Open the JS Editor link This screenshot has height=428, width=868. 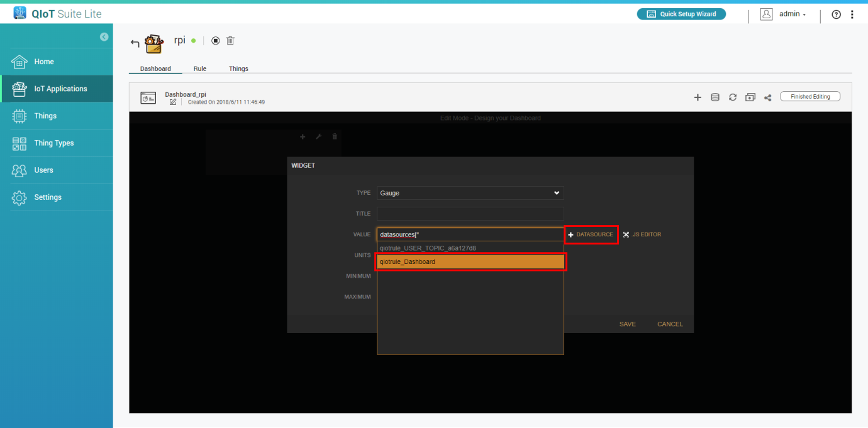642,234
